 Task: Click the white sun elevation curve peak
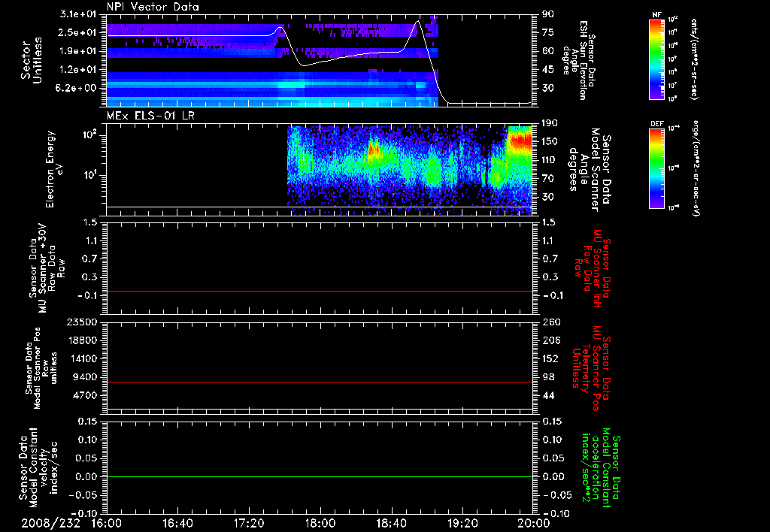pos(418,22)
